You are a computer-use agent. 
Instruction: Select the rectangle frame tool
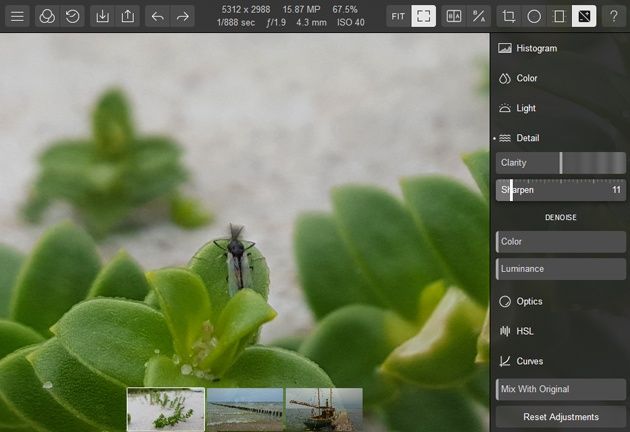pos(559,16)
